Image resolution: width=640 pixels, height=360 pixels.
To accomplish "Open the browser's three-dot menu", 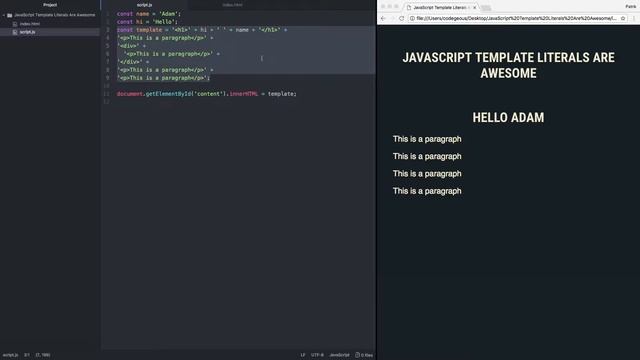I will pos(634,18).
